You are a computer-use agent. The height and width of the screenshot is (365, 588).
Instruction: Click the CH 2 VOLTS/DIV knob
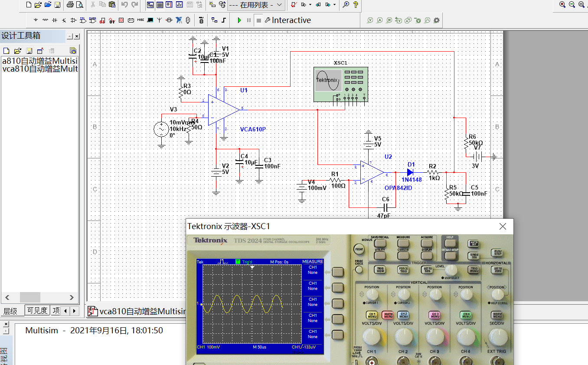point(403,337)
